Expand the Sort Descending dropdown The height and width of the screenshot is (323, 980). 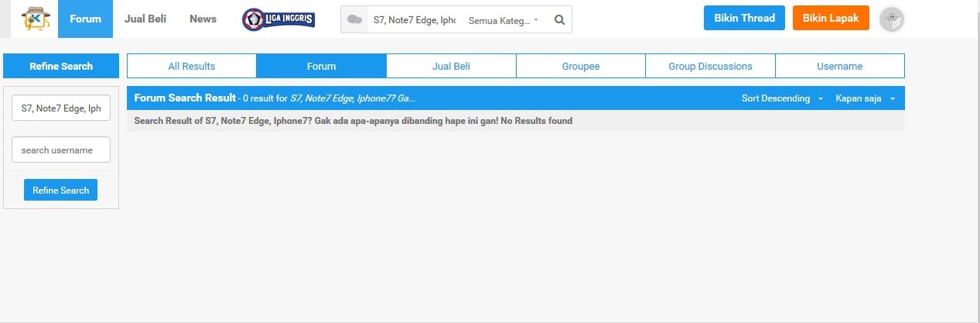[x=782, y=98]
